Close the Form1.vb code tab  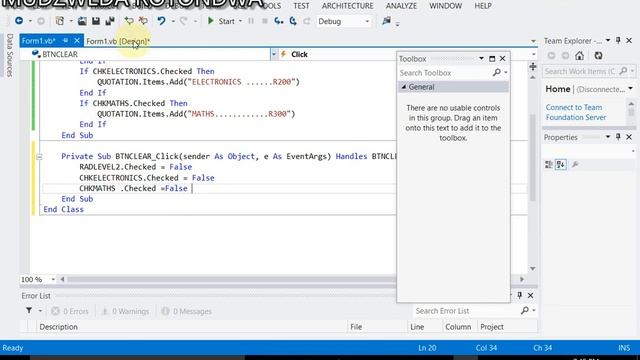click(77, 40)
